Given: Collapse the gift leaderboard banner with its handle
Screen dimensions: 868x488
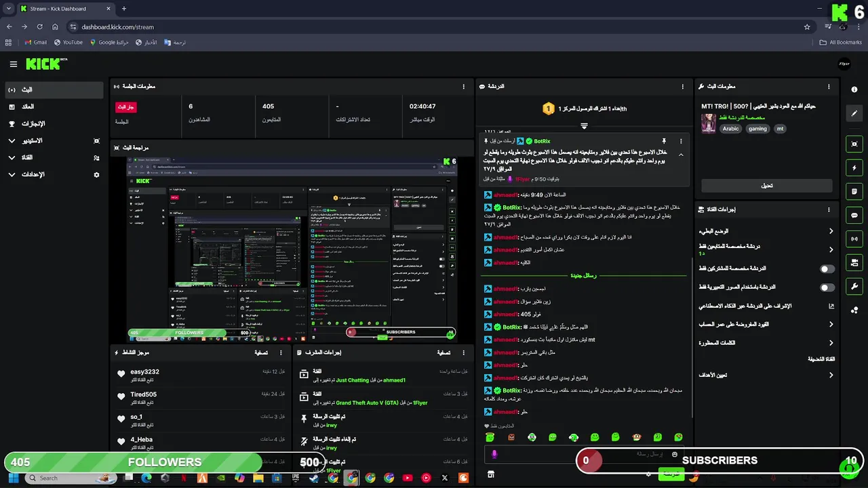Looking at the screenshot, I should pyautogui.click(x=584, y=126).
